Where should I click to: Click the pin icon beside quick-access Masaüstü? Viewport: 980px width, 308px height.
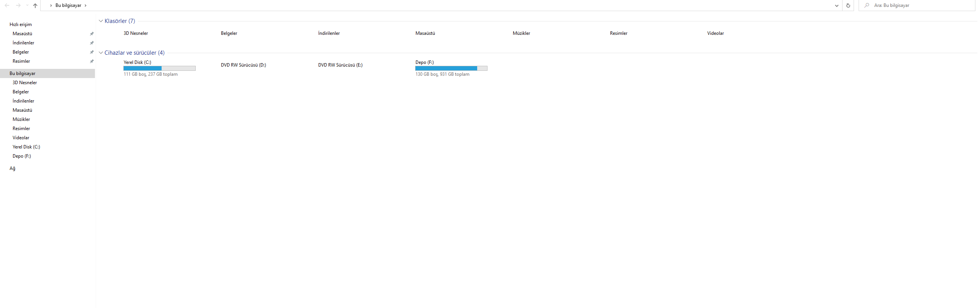tap(92, 34)
